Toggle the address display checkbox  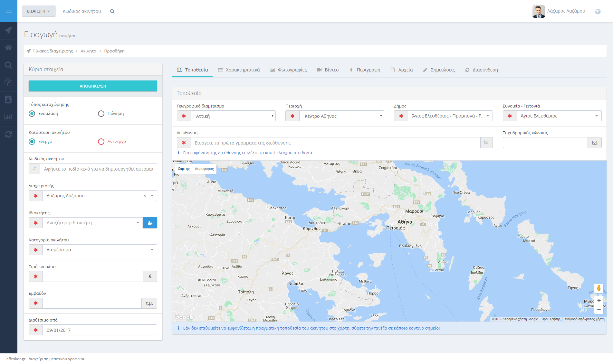486,142
